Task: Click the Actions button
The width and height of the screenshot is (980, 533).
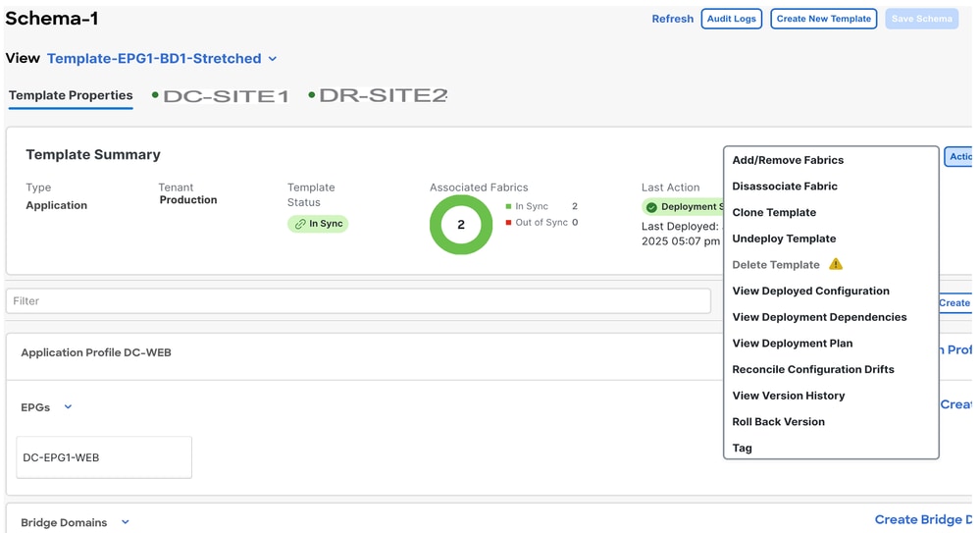Action: [x=958, y=156]
